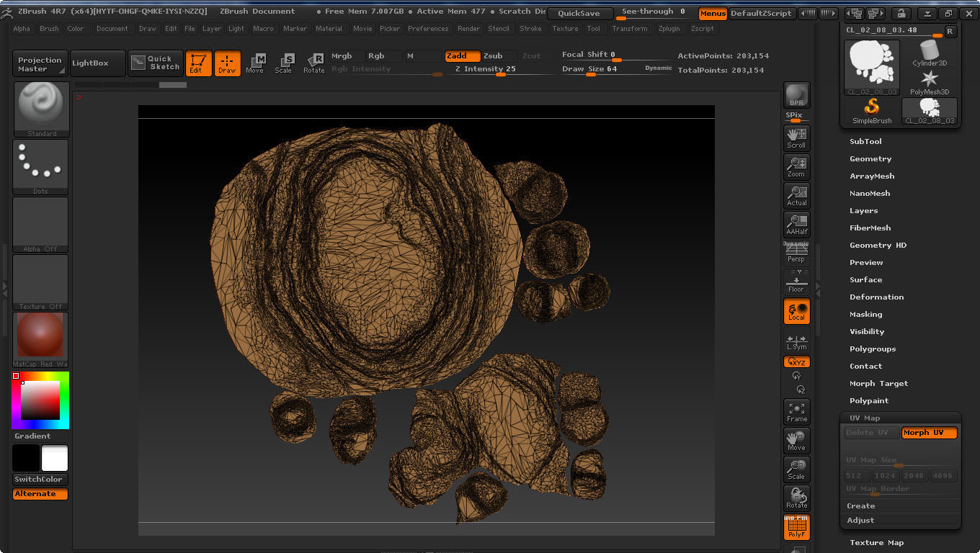
Task: Toggle L.Sym local symmetry
Action: [796, 341]
